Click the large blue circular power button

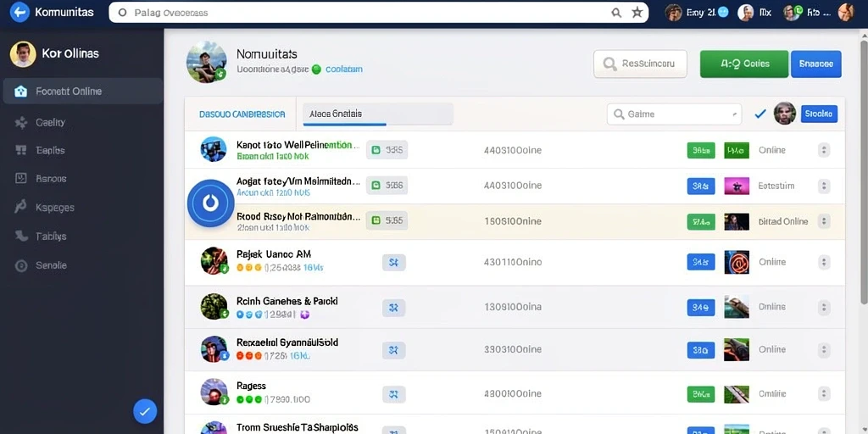(210, 203)
